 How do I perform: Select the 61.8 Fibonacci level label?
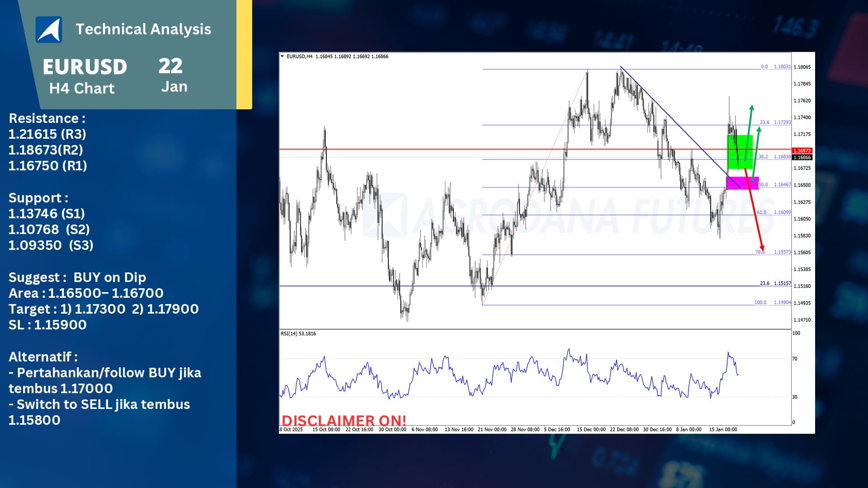[x=762, y=212]
